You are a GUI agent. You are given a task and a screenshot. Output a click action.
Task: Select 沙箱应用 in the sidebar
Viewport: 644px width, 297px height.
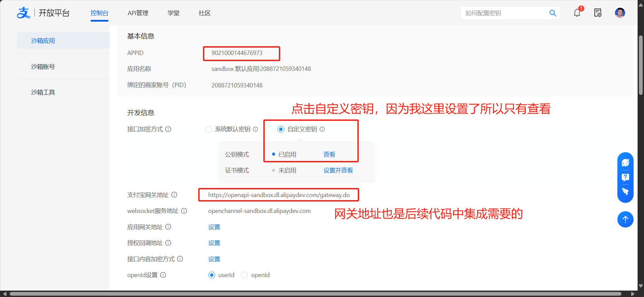[x=63, y=40]
